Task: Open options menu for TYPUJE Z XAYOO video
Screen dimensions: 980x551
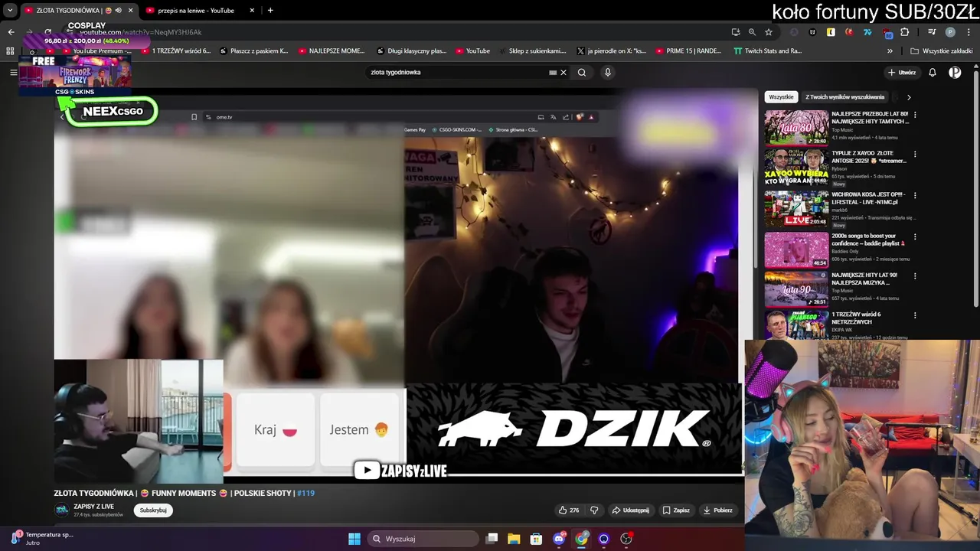Action: [x=915, y=155]
